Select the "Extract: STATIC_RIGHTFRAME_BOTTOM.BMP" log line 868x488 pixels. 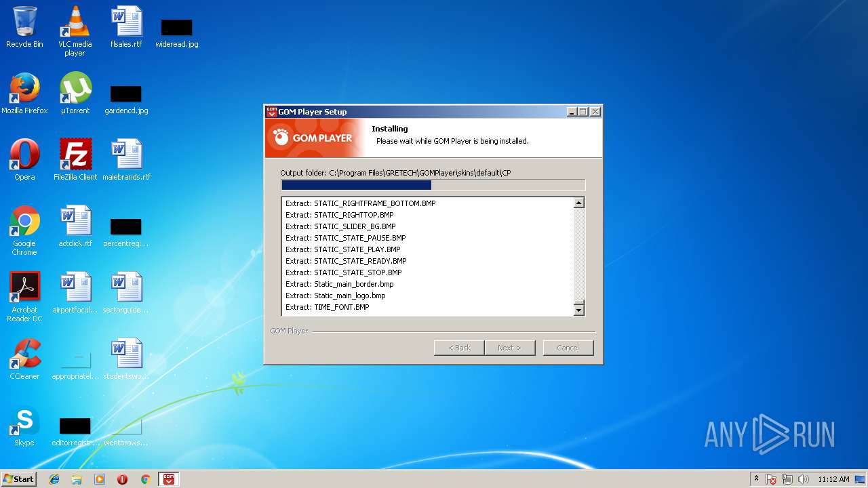361,203
